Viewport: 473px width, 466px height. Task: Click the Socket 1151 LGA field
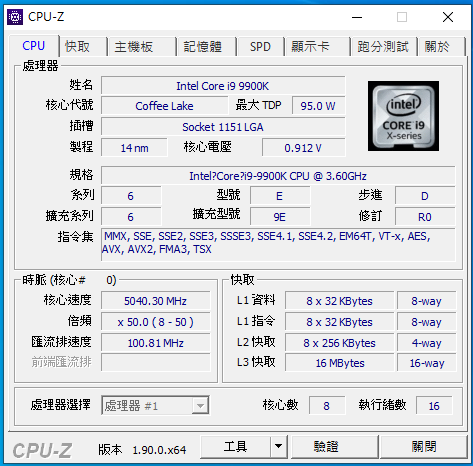click(223, 127)
